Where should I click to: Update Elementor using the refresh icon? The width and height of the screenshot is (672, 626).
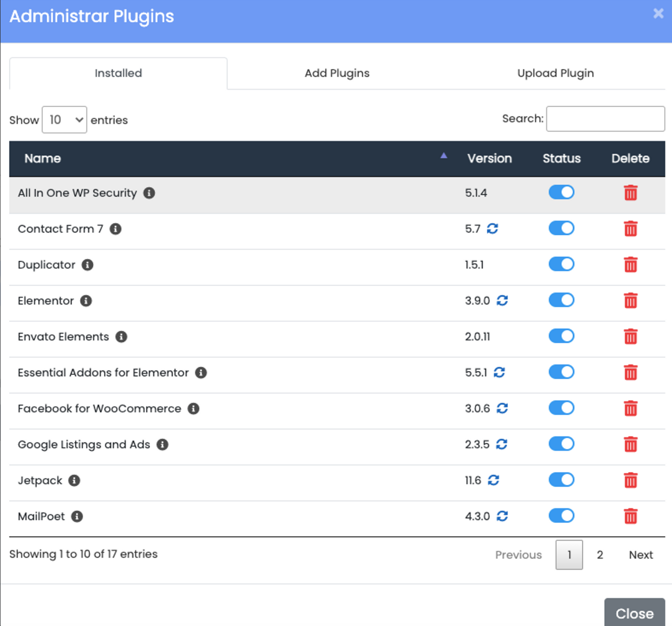(x=502, y=301)
